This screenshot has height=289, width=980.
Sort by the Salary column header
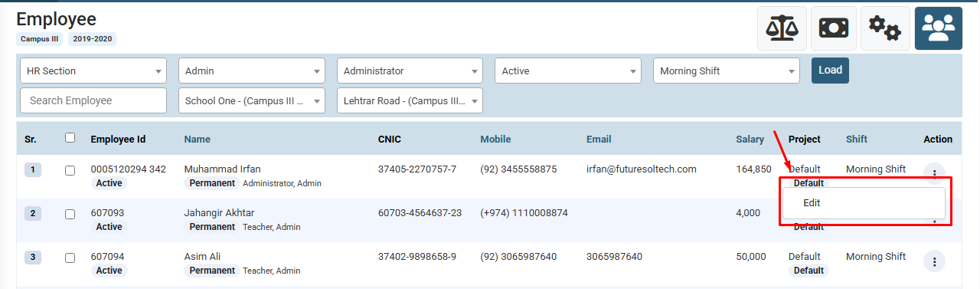pyautogui.click(x=750, y=140)
